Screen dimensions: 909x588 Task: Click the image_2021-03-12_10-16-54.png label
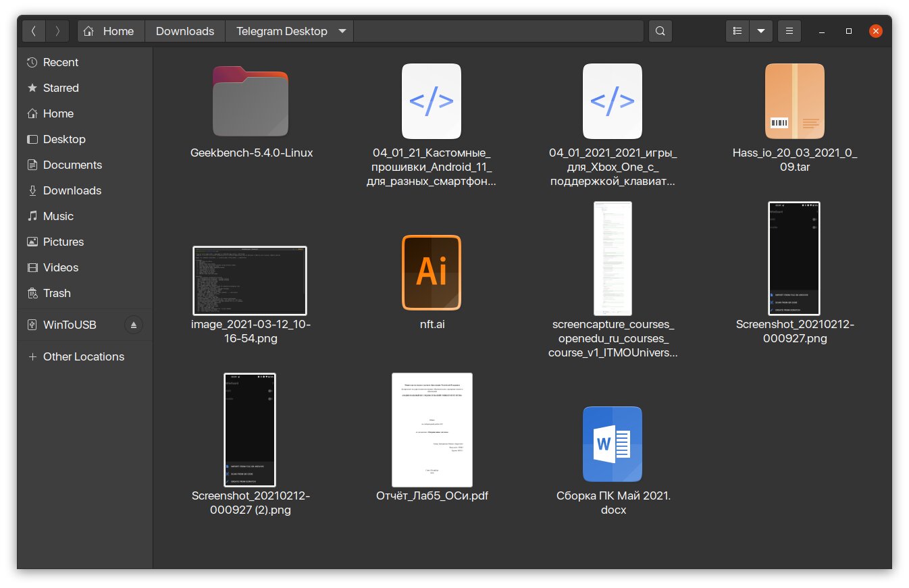(251, 331)
